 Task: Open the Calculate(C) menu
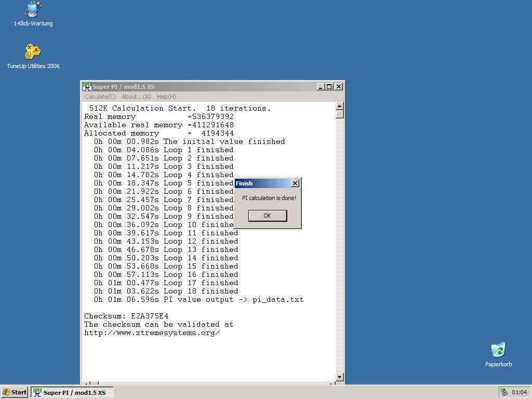pos(100,97)
